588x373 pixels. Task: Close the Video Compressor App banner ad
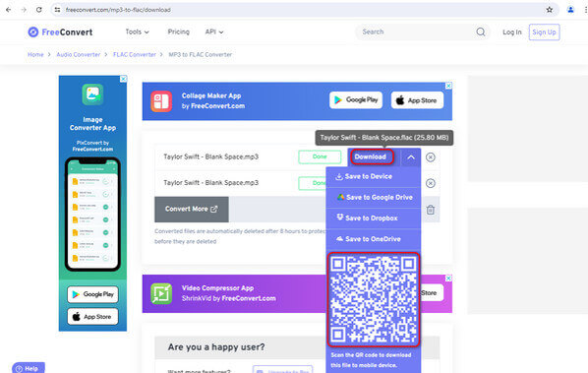tap(448, 279)
